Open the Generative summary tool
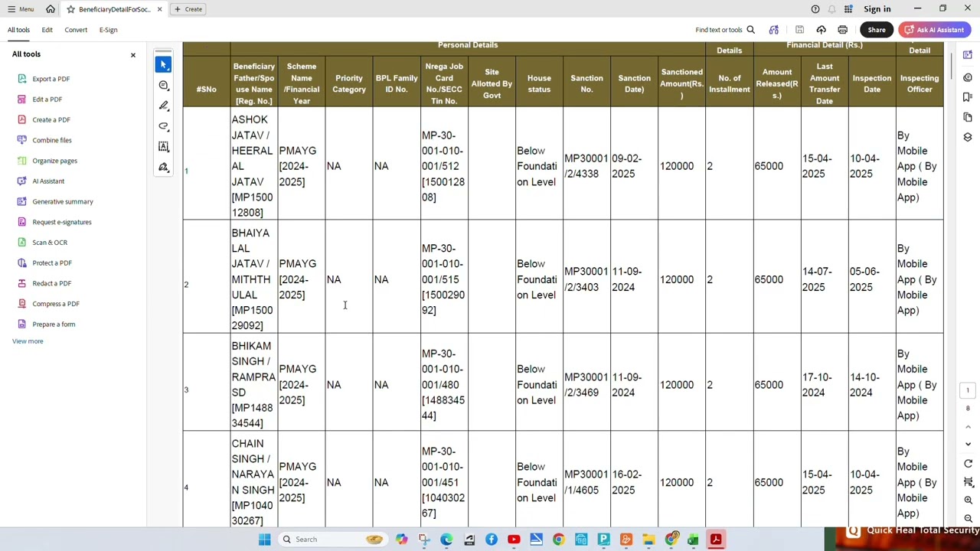The image size is (980, 551). pyautogui.click(x=62, y=201)
